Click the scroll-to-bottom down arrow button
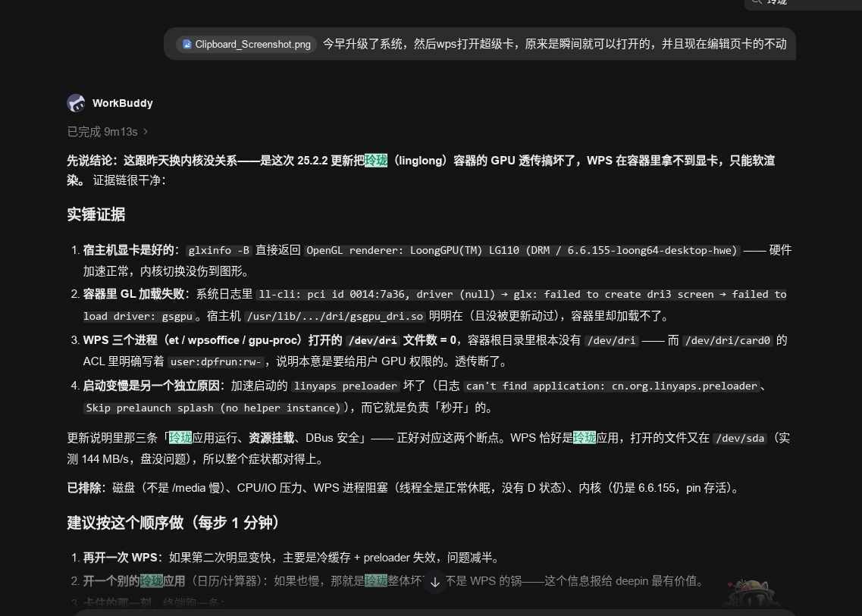The height and width of the screenshot is (616, 862). (x=435, y=582)
